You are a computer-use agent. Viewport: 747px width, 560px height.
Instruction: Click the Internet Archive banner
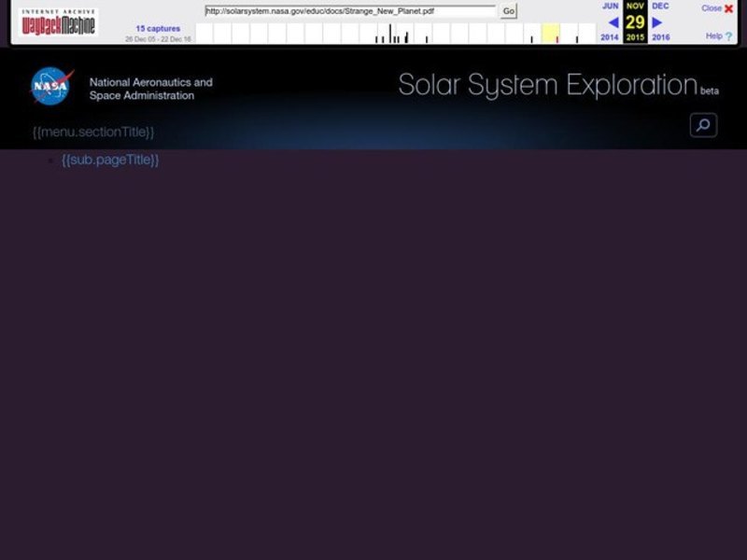[x=58, y=9]
